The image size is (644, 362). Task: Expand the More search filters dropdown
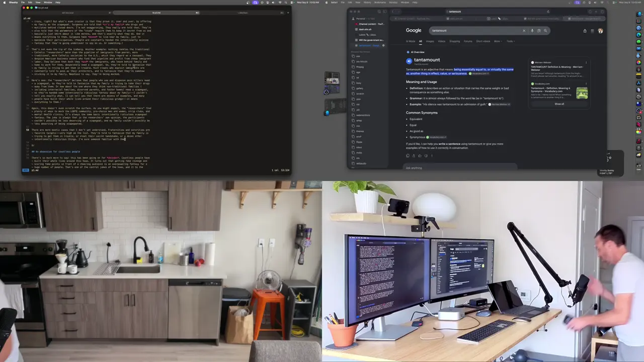pyautogui.click(x=498, y=41)
